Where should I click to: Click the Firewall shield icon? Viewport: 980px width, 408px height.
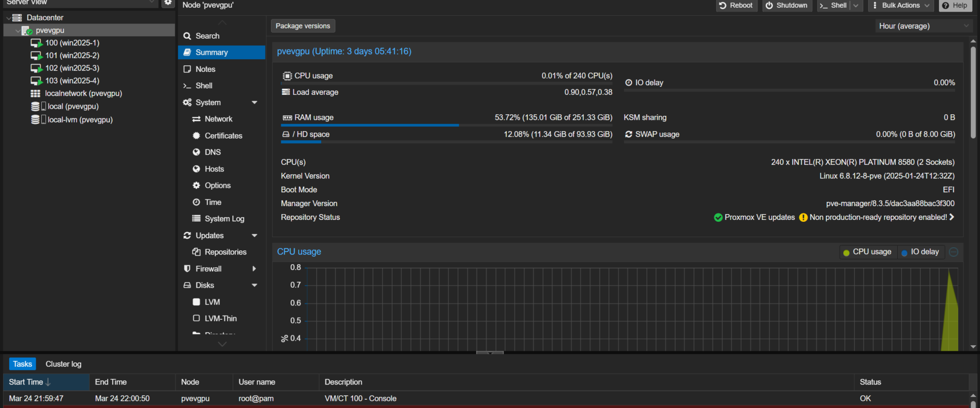(x=187, y=269)
